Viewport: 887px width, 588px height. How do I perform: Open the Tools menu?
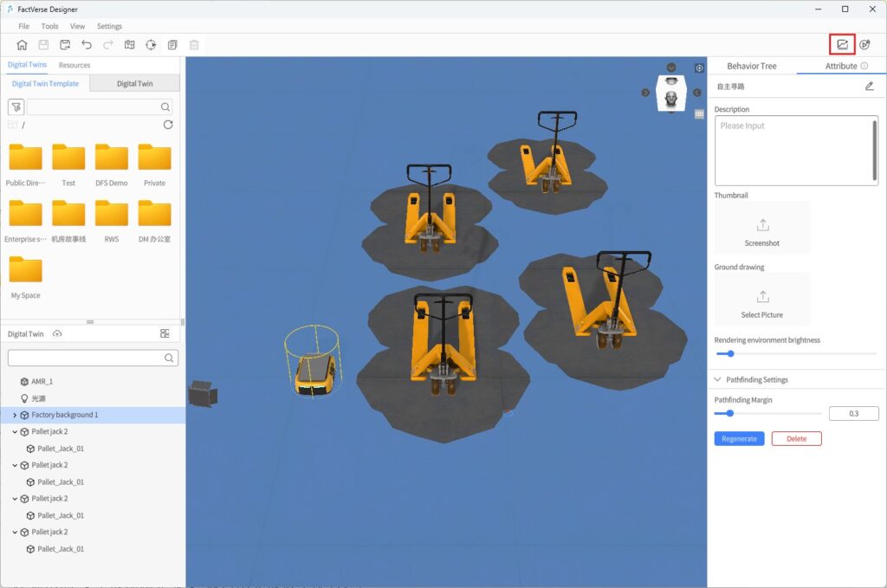pyautogui.click(x=49, y=27)
